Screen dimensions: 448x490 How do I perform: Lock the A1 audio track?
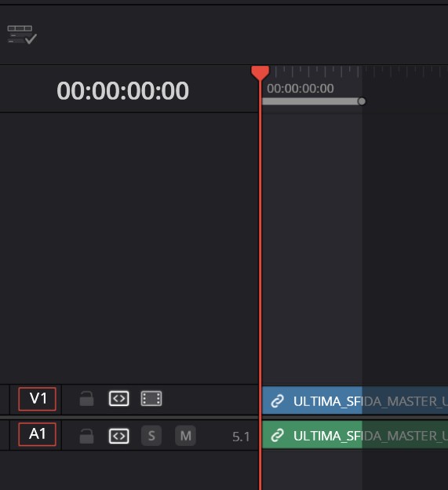(86, 436)
